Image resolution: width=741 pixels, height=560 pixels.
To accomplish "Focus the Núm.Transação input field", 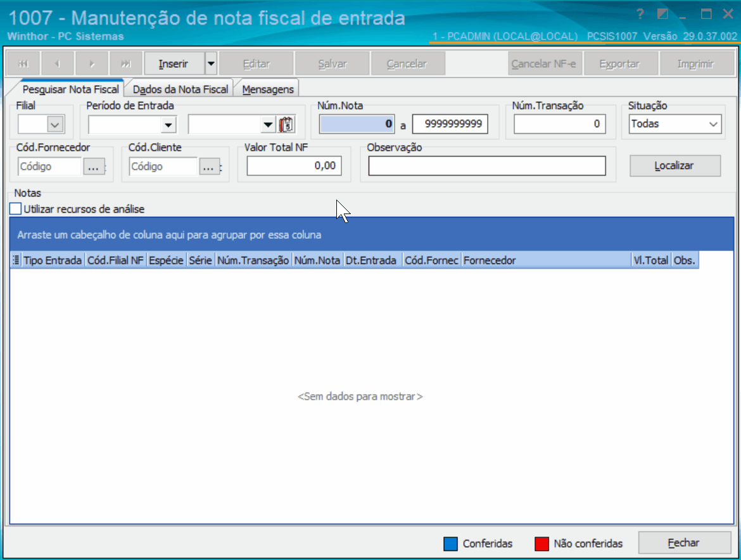I will pos(559,124).
